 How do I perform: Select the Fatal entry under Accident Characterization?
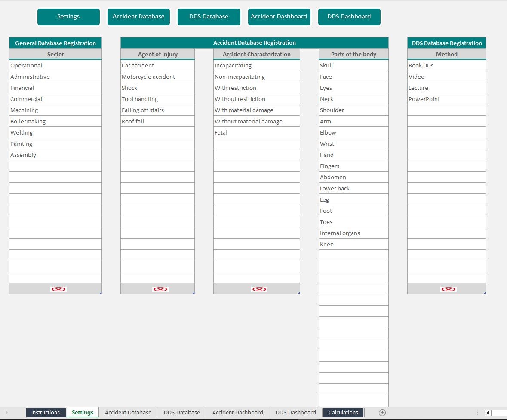point(256,132)
